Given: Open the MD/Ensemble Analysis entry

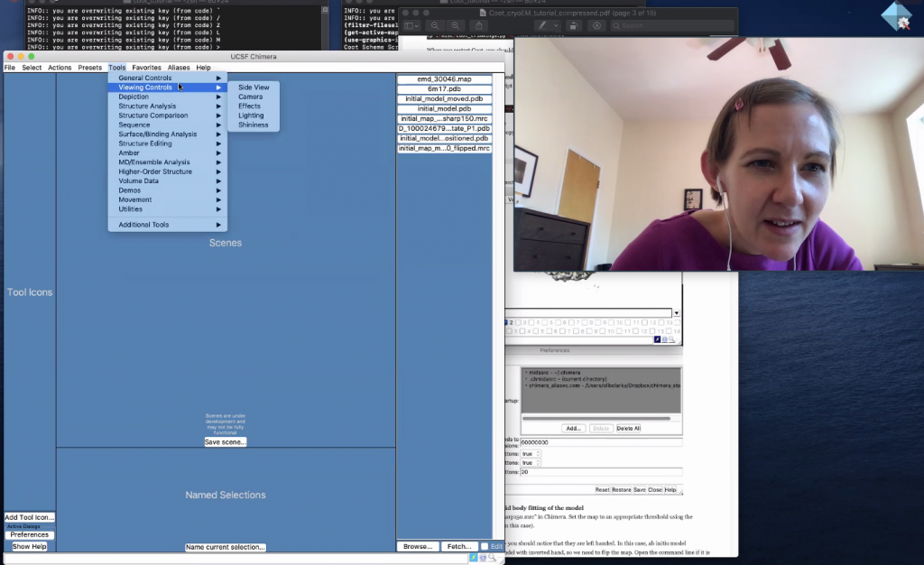Looking at the screenshot, I should pos(167,162).
